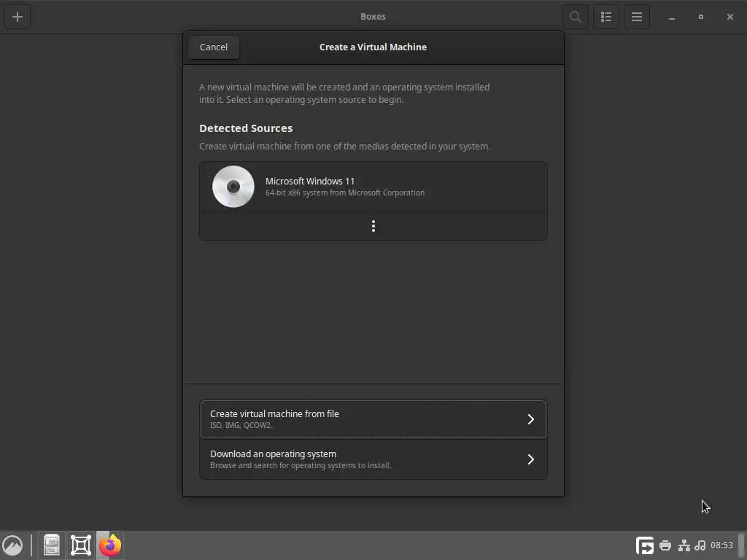Open the Boxes app icon in taskbar
This screenshot has height=560, width=747.
point(80,545)
